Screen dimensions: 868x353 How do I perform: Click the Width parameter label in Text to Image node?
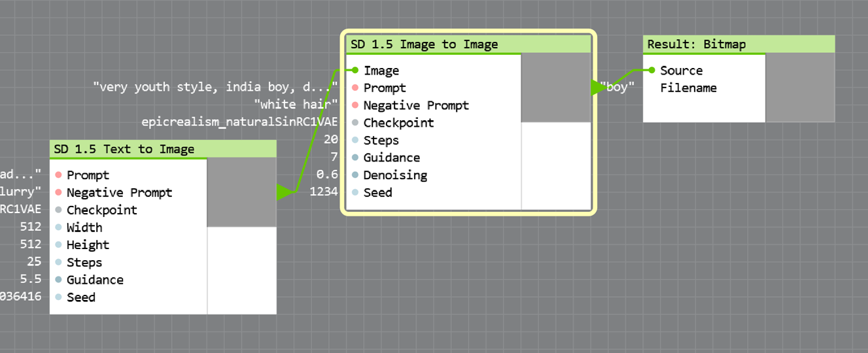click(84, 227)
